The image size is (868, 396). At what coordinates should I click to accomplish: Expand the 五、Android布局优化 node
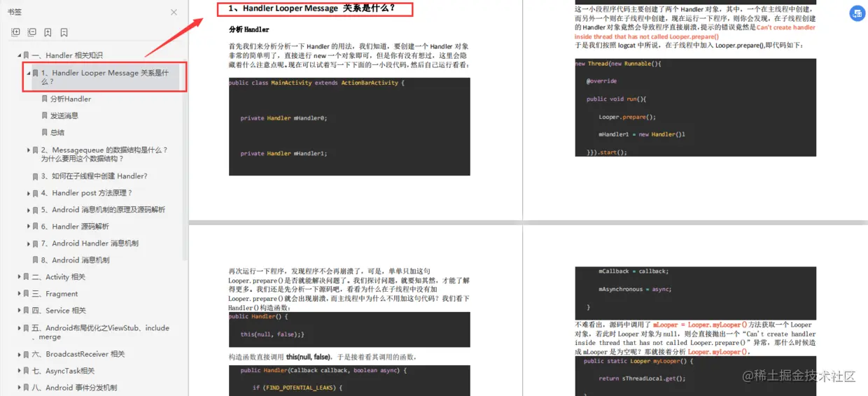(x=20, y=327)
